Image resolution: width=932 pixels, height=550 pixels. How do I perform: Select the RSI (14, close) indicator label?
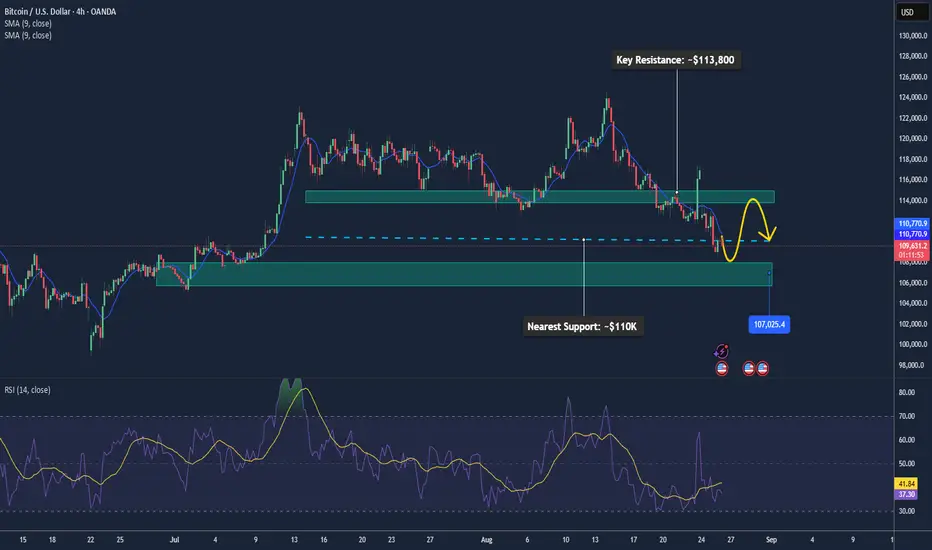[27, 390]
